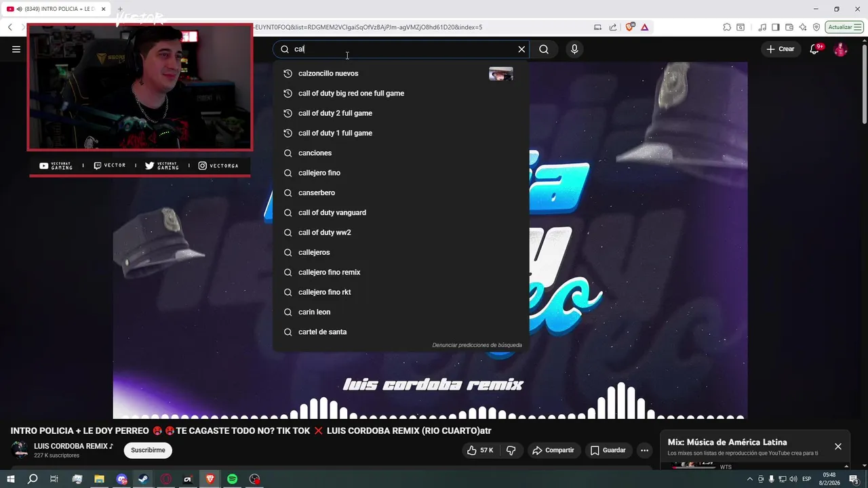Open Leo AI sparkle icon

[x=803, y=27]
